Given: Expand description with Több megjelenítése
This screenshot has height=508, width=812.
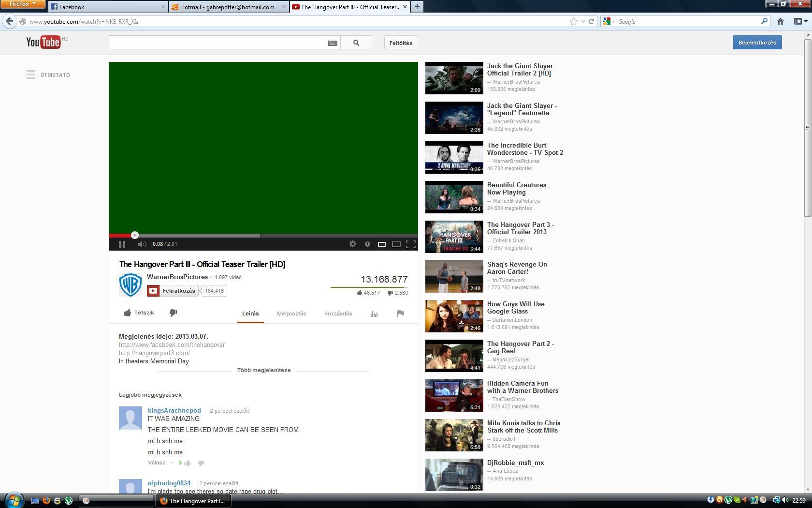Looking at the screenshot, I should (x=264, y=370).
